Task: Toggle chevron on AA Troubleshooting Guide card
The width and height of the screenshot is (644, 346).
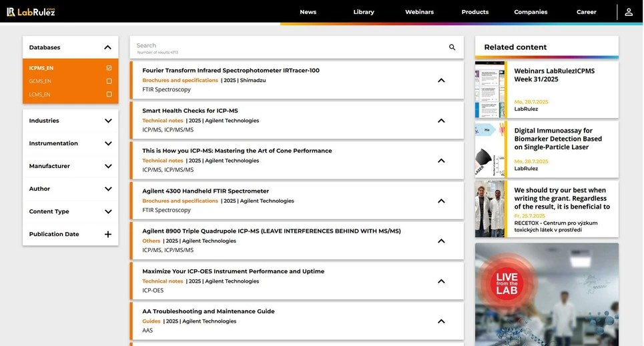Action: coord(441,321)
